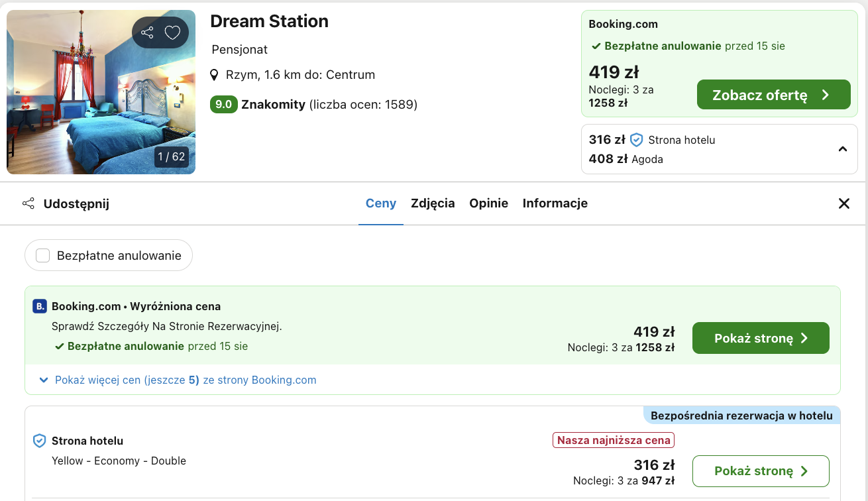Click the 1 / 62 photo counter
The image size is (868, 501).
point(172,157)
